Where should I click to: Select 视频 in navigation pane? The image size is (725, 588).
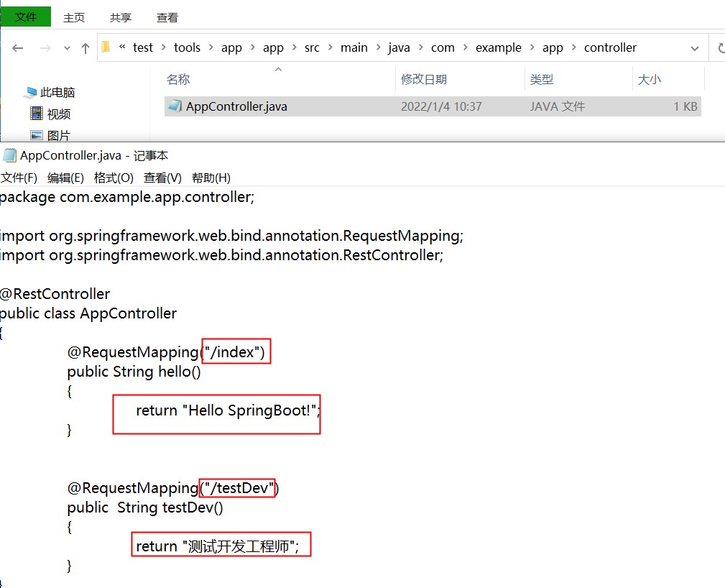59,114
